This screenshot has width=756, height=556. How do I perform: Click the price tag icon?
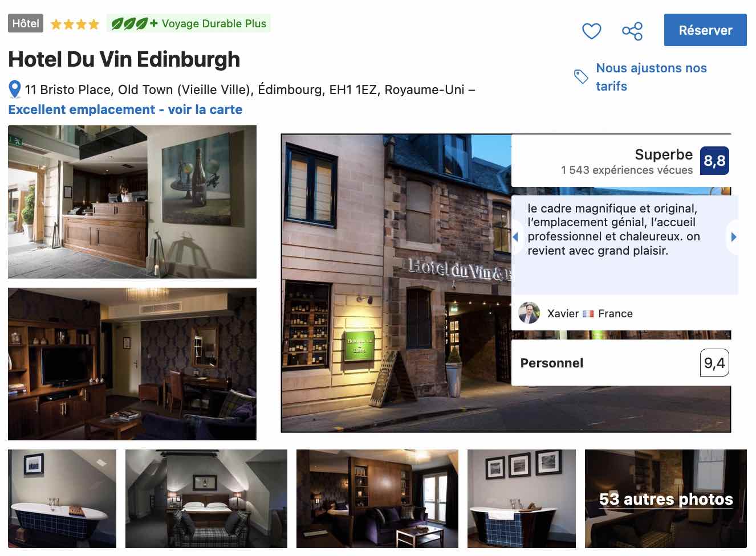(x=581, y=76)
